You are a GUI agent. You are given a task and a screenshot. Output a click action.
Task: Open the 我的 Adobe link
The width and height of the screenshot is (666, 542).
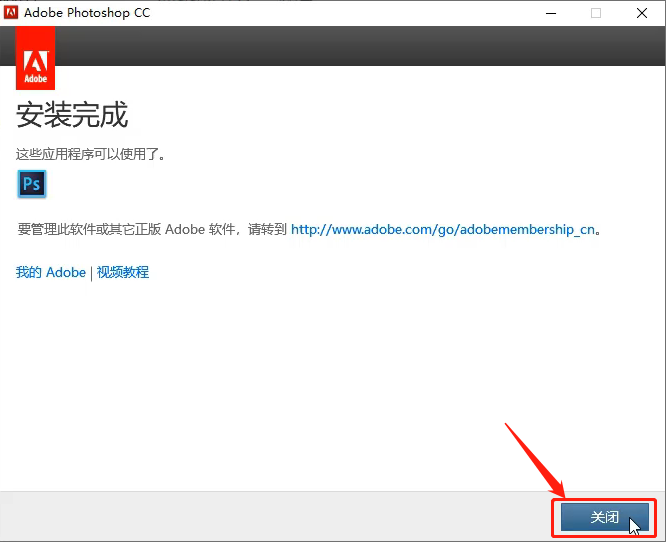click(51, 272)
